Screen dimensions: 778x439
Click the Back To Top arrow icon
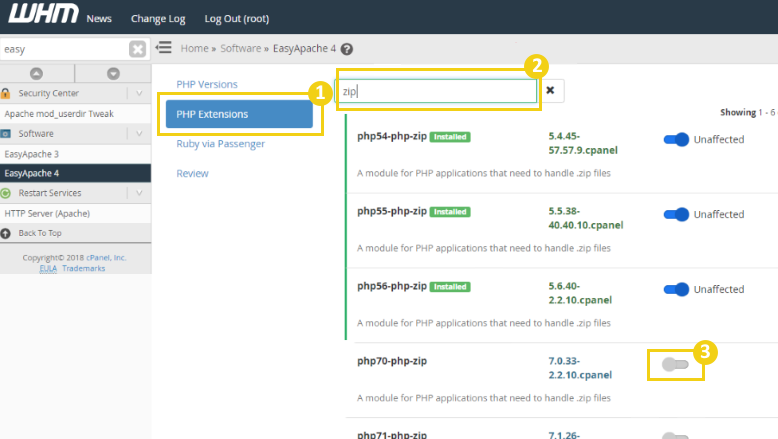pos(5,233)
